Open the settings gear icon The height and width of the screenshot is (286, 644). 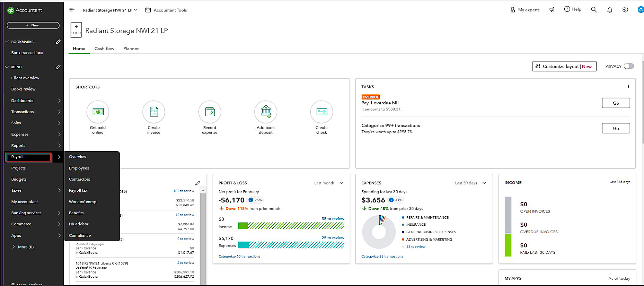(625, 10)
